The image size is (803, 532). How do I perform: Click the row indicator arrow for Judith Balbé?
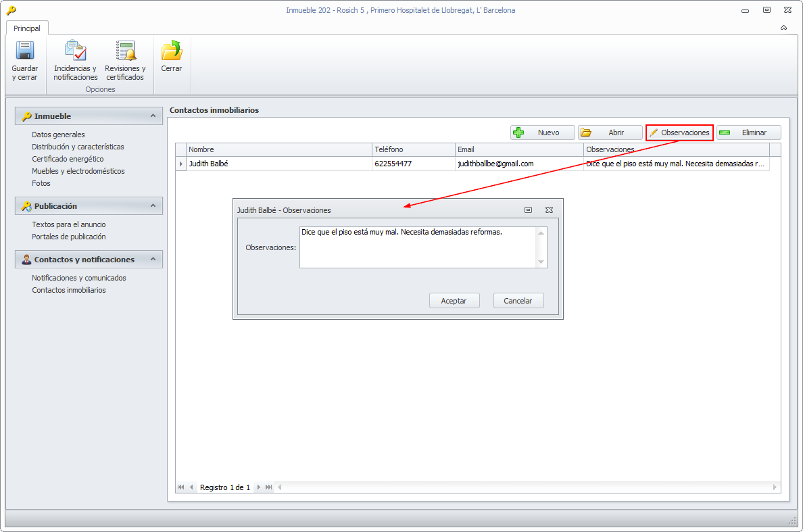(180, 164)
